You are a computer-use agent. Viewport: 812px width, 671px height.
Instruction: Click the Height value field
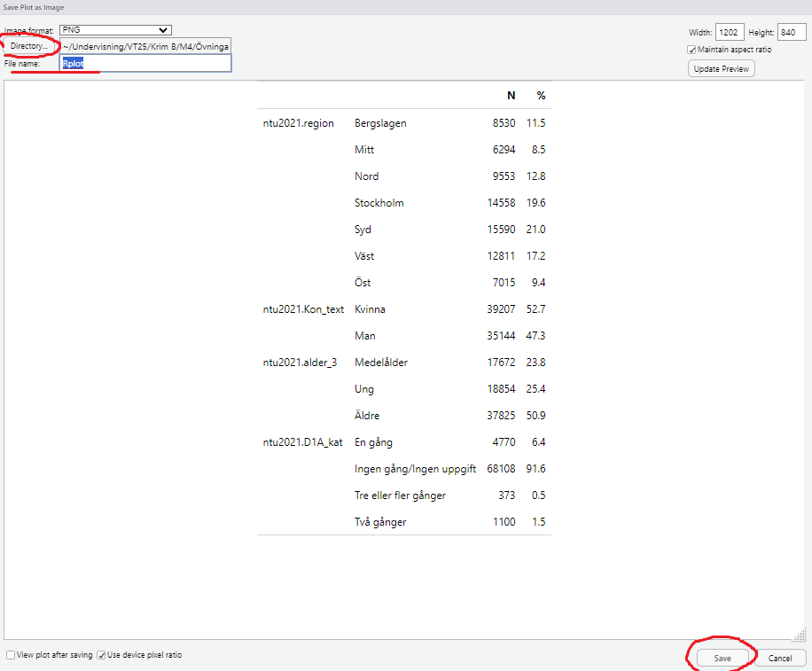(792, 33)
